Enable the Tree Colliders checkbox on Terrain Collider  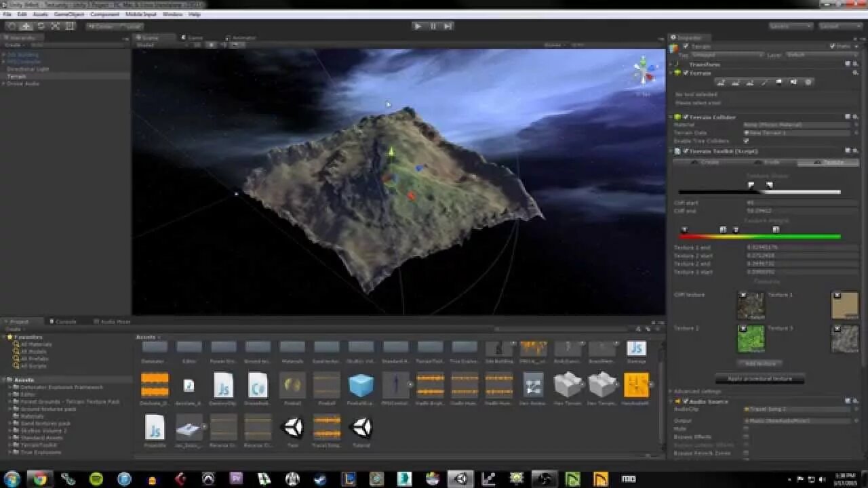[747, 141]
